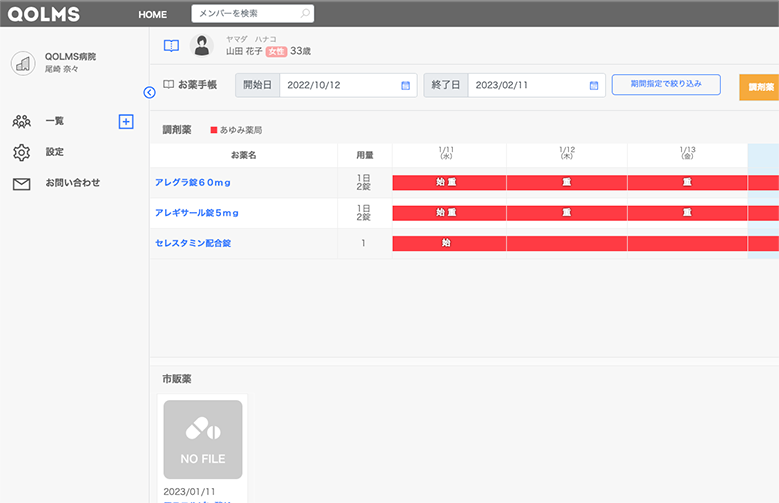Image resolution: width=779 pixels, height=503 pixels.
Task: Open the 設定 gear icon
Action: click(21, 152)
